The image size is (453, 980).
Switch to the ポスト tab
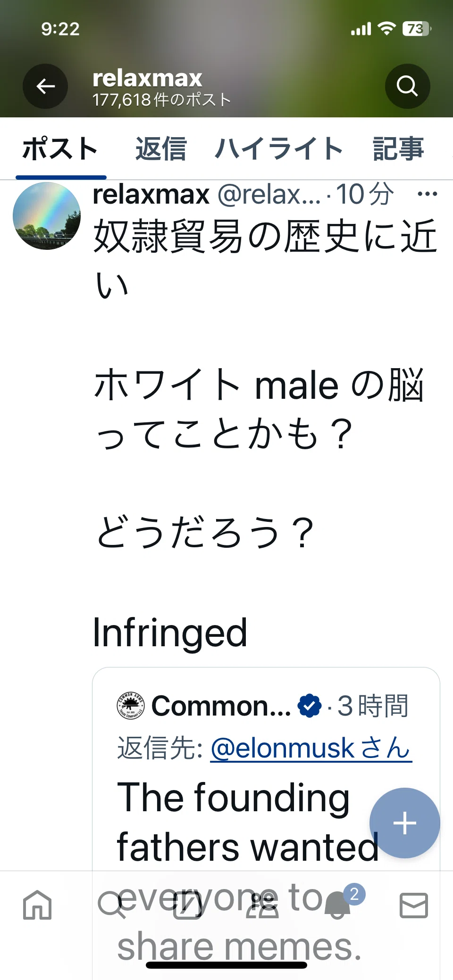(60, 149)
